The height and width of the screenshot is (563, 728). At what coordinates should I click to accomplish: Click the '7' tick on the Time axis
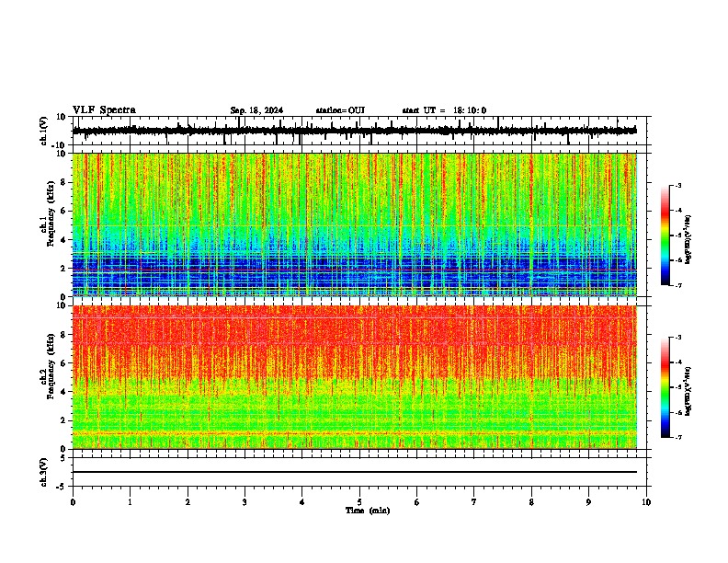click(x=474, y=502)
